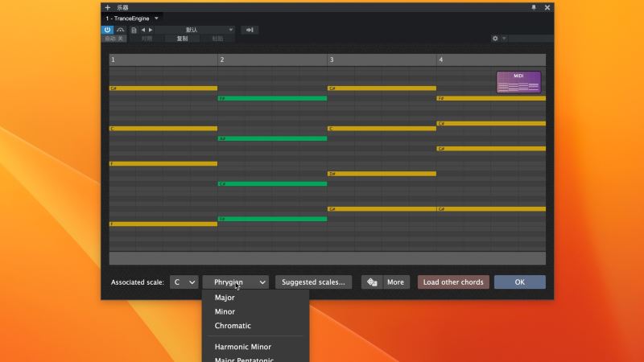This screenshot has height=362, width=644.
Task: Click the Suggested scales button
Action: (313, 282)
